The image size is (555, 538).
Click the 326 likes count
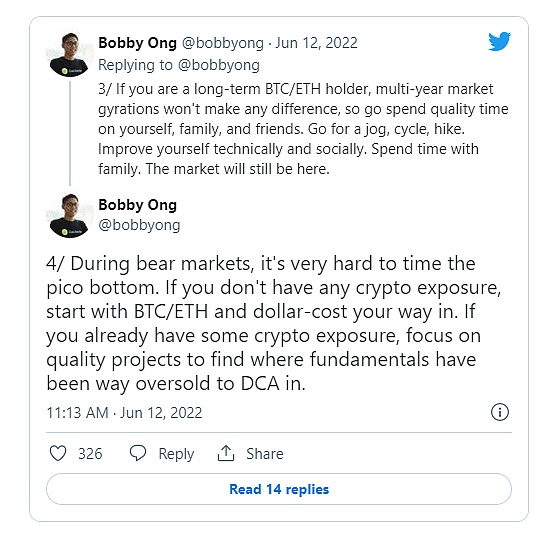click(90, 454)
